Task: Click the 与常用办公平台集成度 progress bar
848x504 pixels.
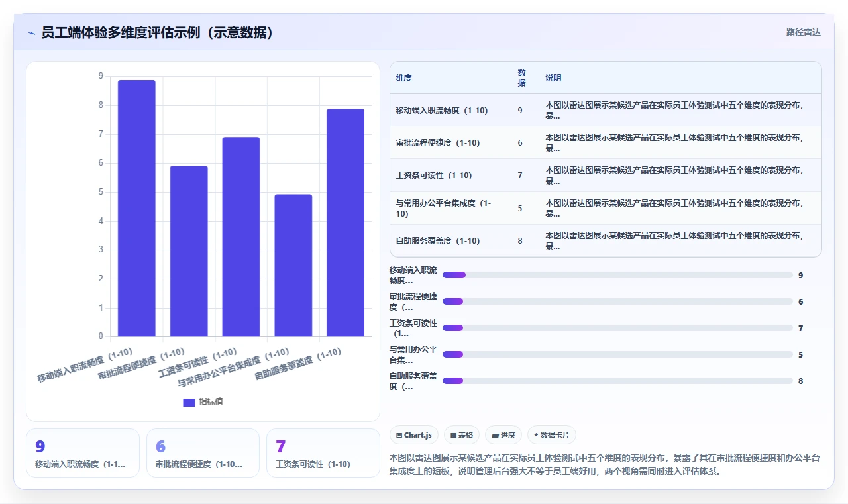Action: pos(617,354)
